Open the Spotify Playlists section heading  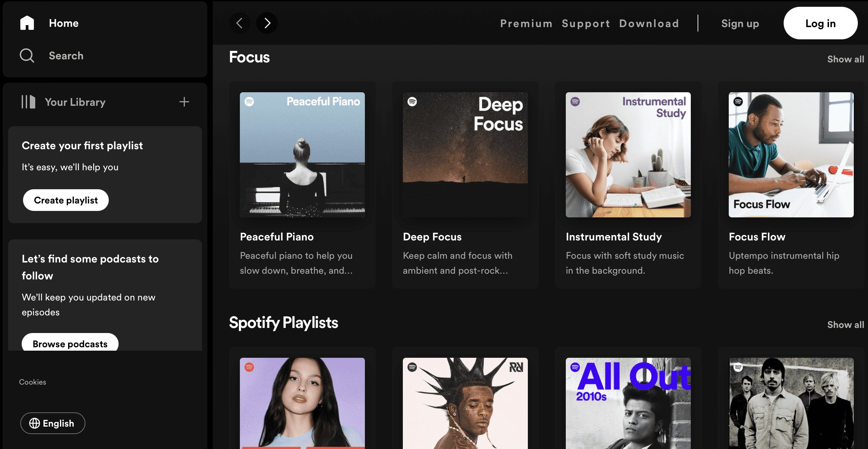[x=284, y=323]
